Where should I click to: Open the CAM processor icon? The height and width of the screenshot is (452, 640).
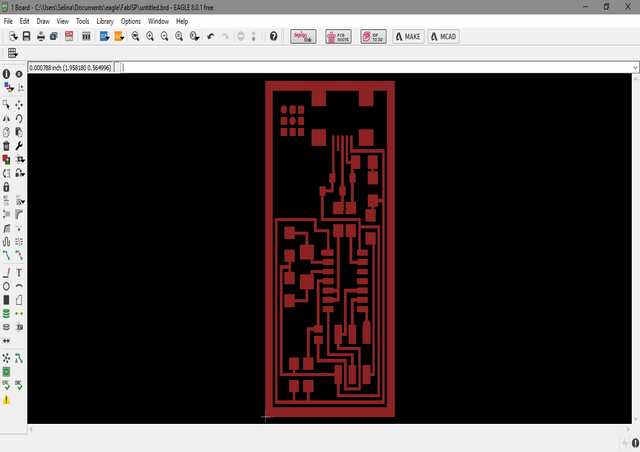coord(54,36)
